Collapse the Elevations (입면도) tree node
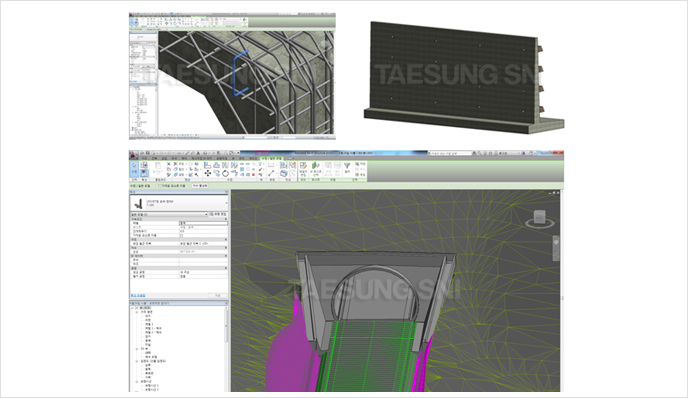Screen dimensions: 688x398 (136, 361)
